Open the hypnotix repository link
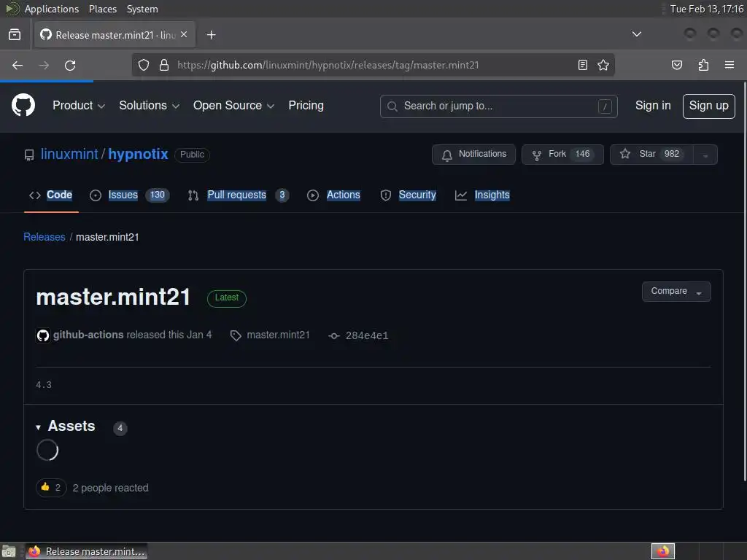 pos(138,155)
